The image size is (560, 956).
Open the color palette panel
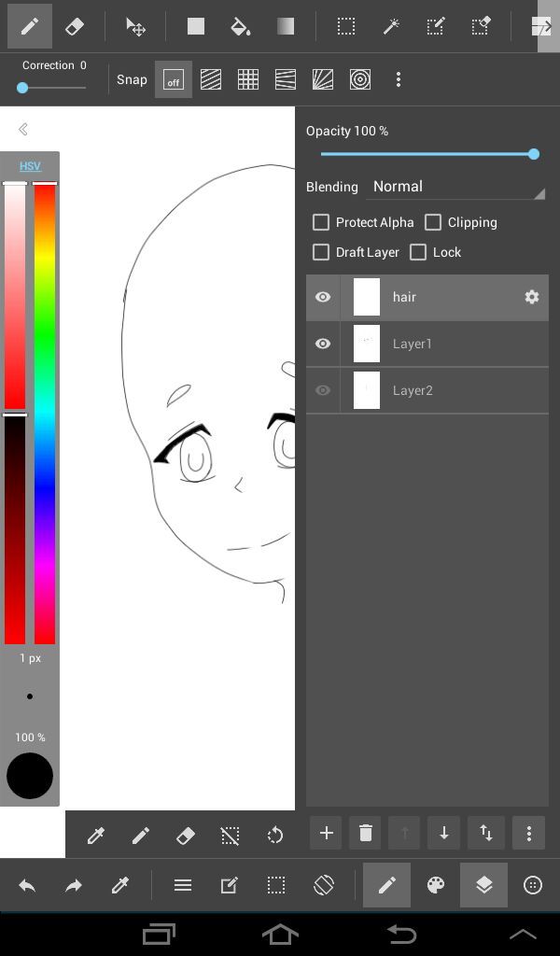[x=436, y=885]
